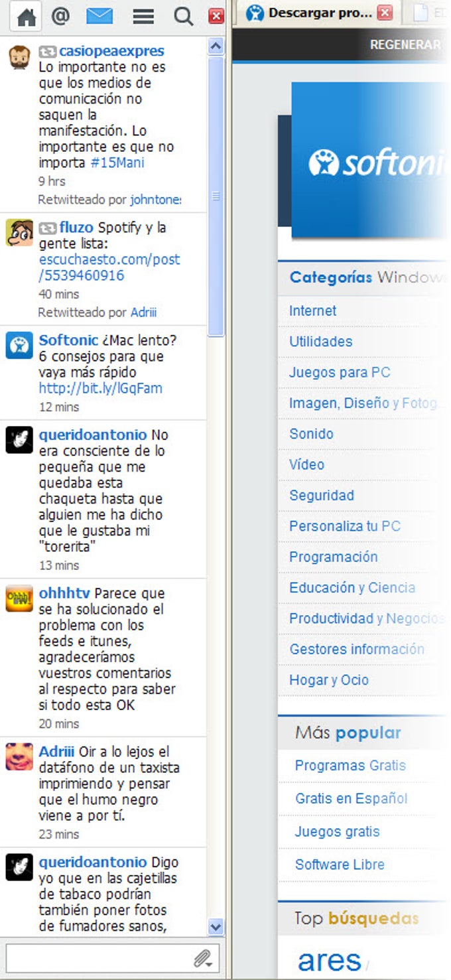Click the scrollbar down arrow
451x980 pixels.
216,926
